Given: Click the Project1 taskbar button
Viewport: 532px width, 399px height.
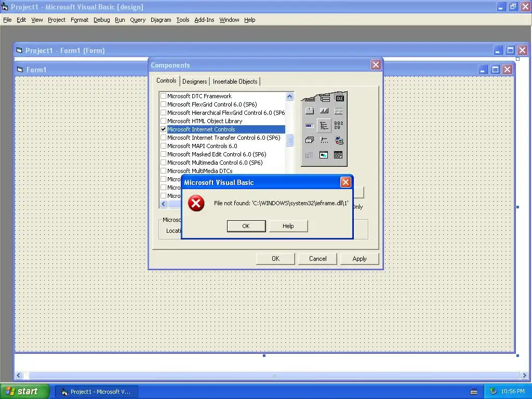Looking at the screenshot, I should (x=97, y=392).
